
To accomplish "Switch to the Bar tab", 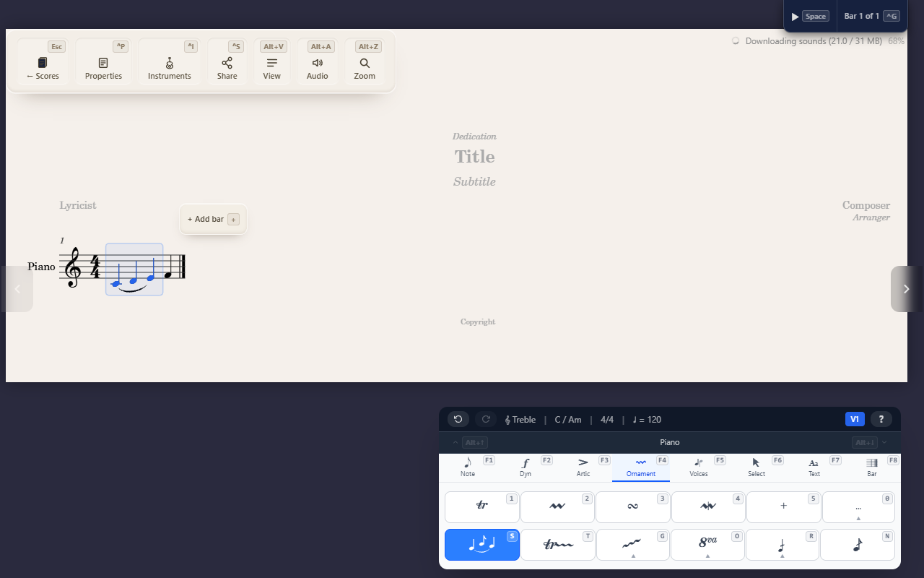I will [872, 467].
